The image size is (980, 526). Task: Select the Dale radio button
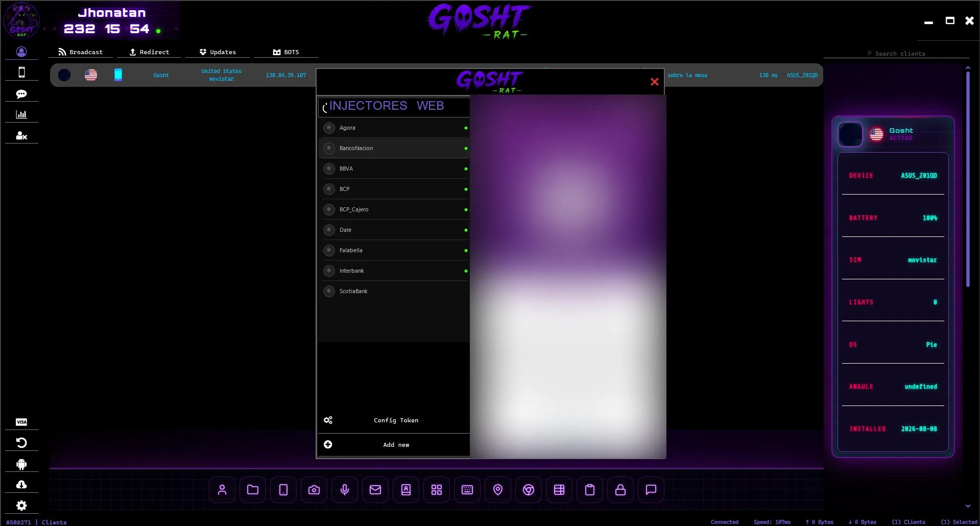tap(329, 230)
